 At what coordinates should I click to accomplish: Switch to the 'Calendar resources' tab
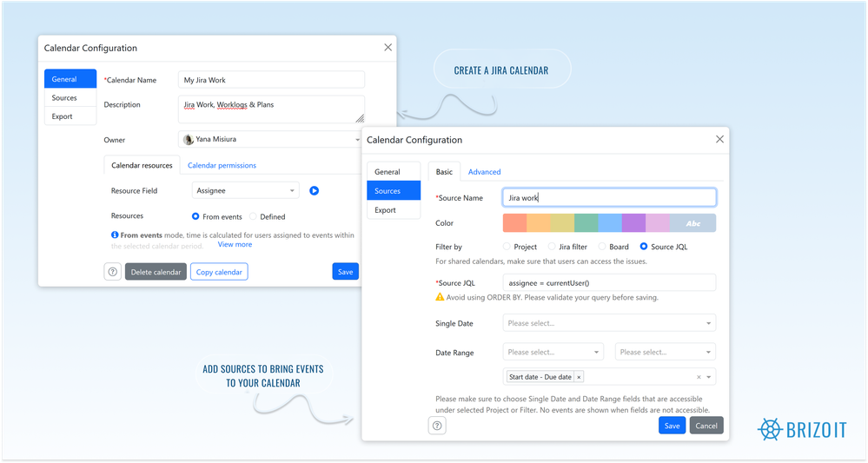(x=142, y=165)
